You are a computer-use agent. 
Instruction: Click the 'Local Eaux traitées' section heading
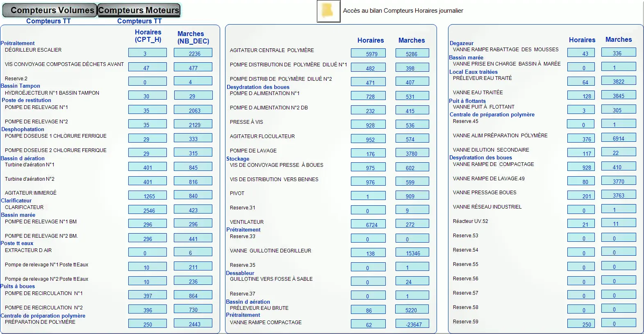click(473, 72)
